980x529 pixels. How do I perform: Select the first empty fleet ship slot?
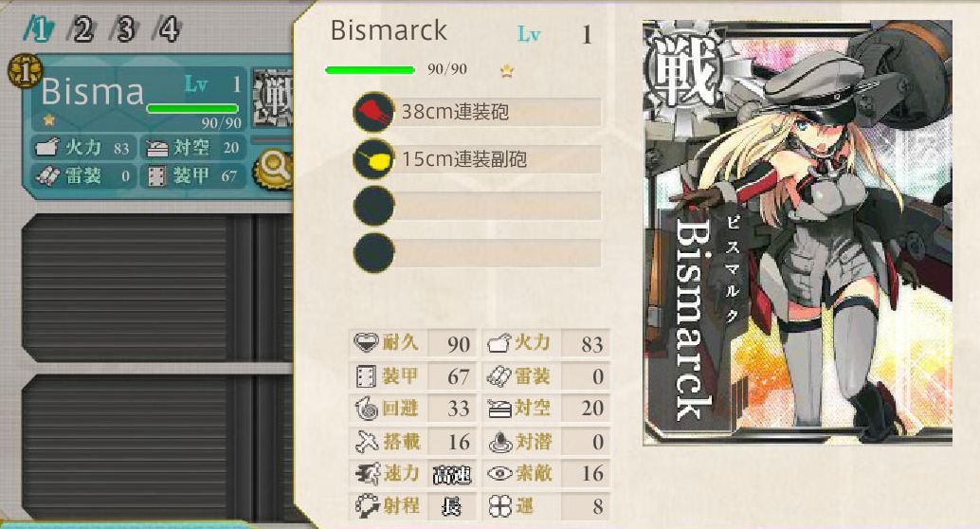click(157, 287)
